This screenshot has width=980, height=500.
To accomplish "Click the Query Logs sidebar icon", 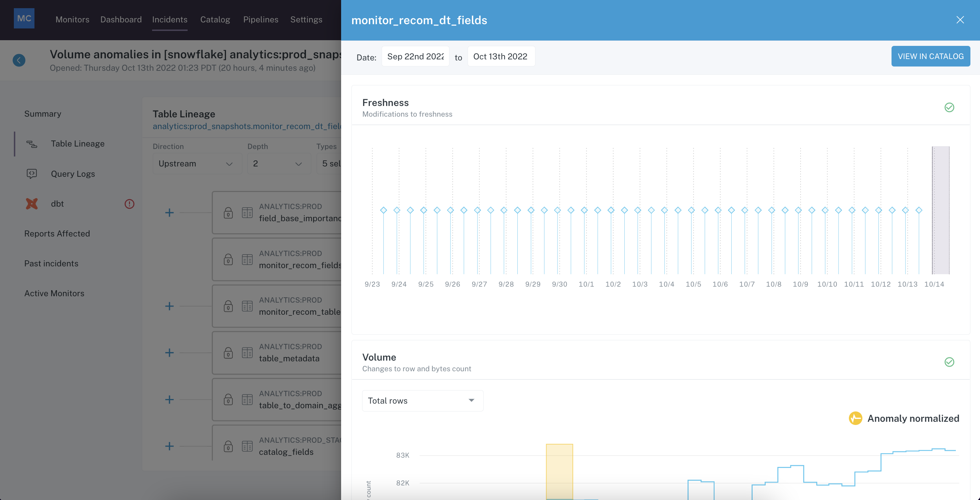I will (32, 174).
